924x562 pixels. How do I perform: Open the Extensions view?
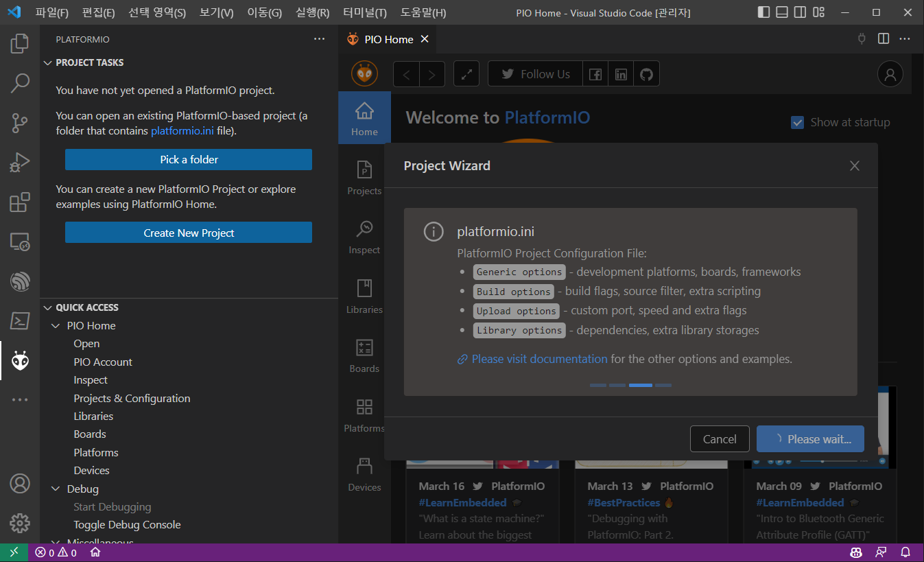(20, 202)
